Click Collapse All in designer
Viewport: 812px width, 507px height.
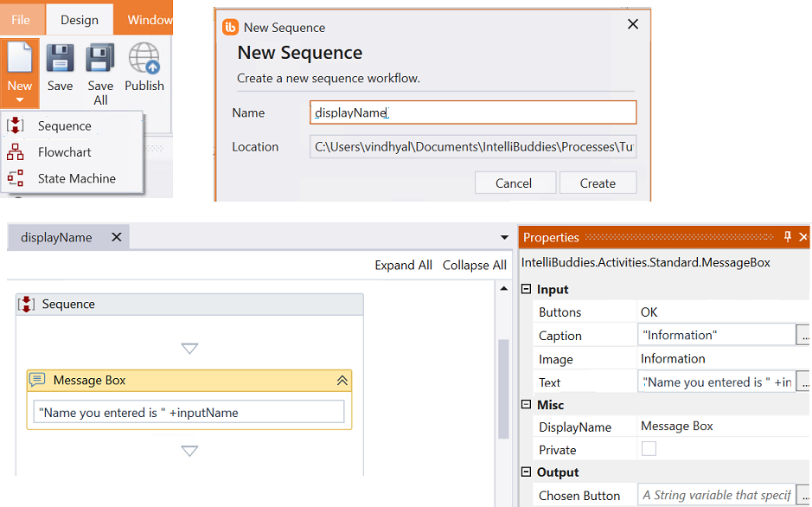pyautogui.click(x=475, y=265)
